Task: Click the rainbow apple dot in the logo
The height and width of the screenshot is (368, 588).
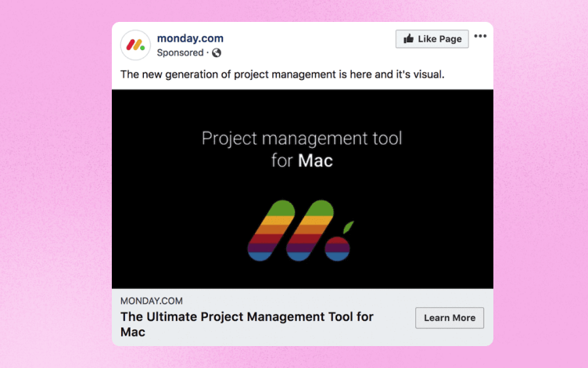Action: pos(337,248)
